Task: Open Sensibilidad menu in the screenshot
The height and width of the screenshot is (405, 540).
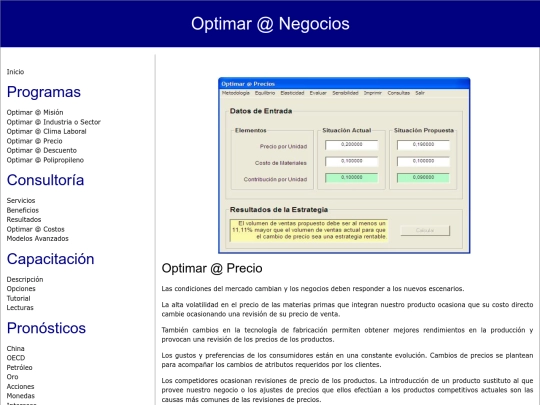Action: [x=345, y=93]
